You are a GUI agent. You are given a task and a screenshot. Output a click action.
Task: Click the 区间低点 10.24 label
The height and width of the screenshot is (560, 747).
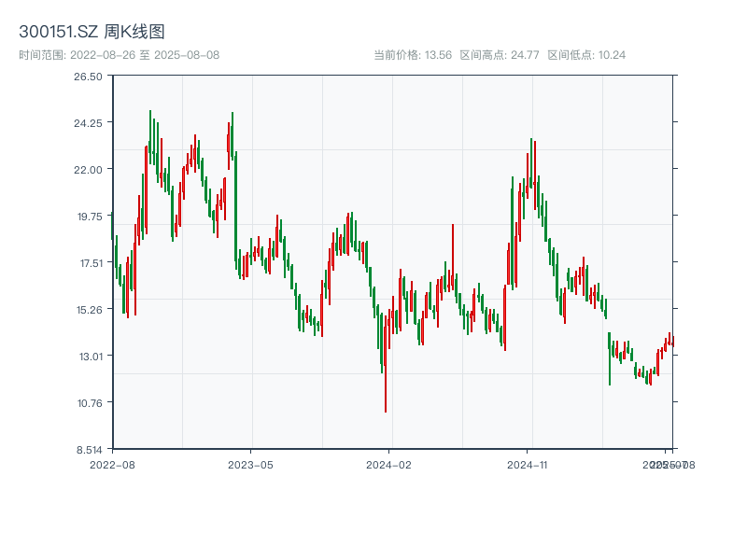pyautogui.click(x=586, y=55)
